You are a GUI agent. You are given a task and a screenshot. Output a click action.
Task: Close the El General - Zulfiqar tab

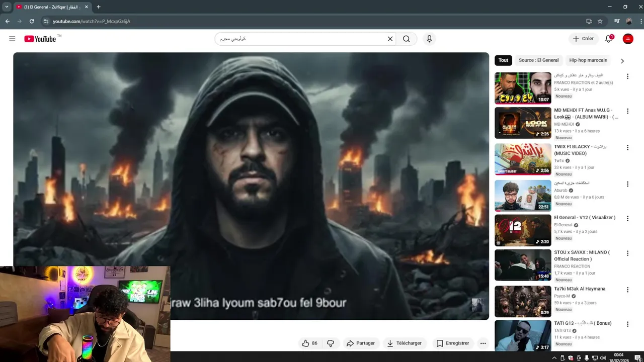86,7
